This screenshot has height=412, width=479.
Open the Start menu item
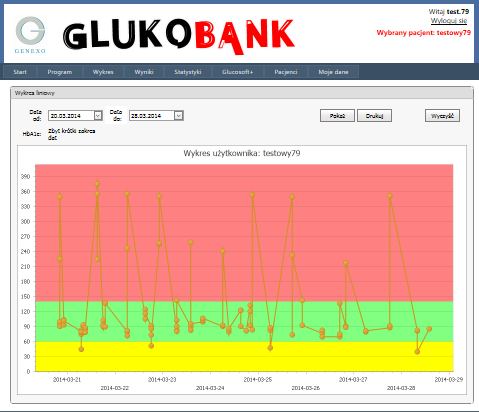coord(20,72)
